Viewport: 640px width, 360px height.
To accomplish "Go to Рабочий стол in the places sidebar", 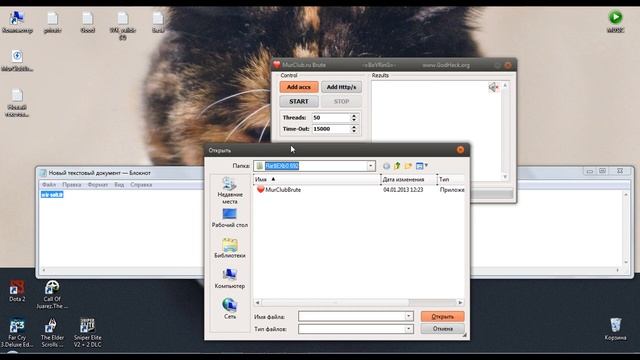I will (230, 218).
